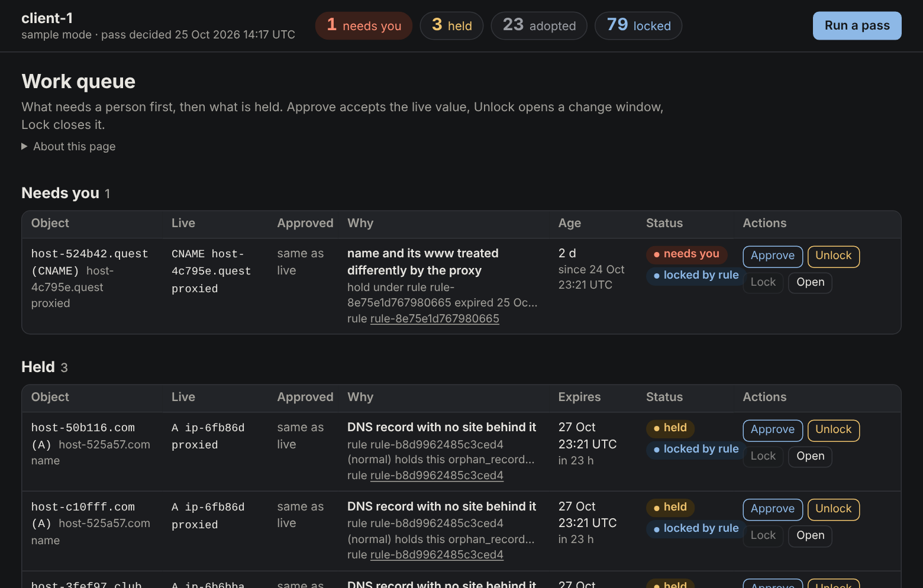
Task: Follow rule-b8d9962485c3ced4 link in host-c10fff.com row
Action: 437,555
